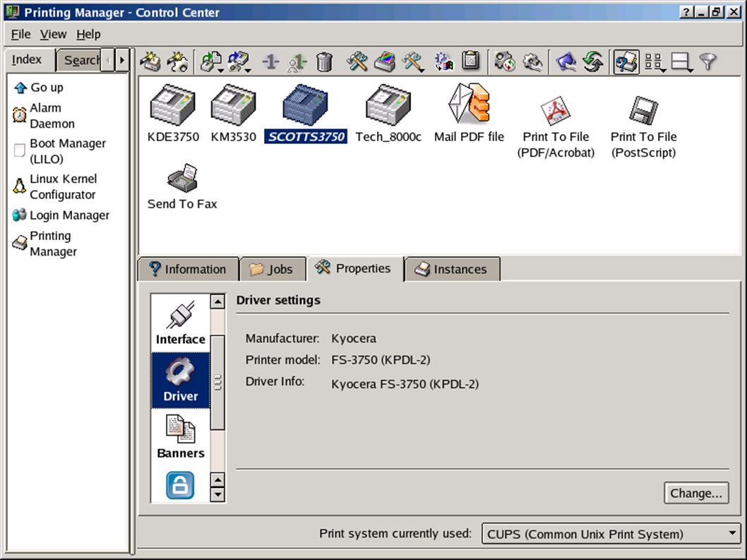Click the blue Configure manager wrench icon
Image resolution: width=747 pixels, height=560 pixels.
pyautogui.click(x=566, y=62)
